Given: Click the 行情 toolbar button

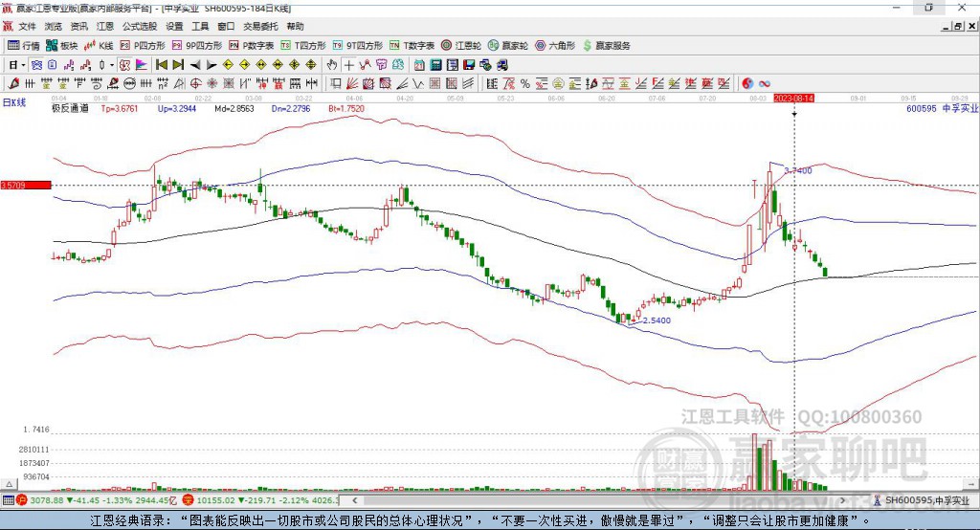Looking at the screenshot, I should (24, 46).
